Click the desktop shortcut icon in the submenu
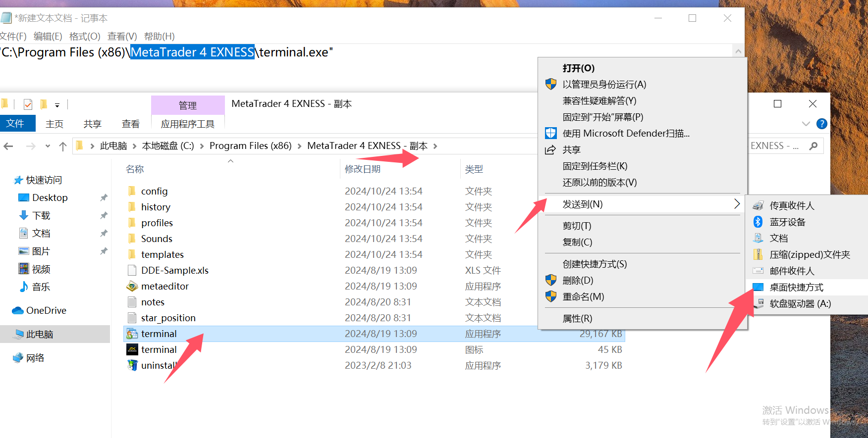The height and width of the screenshot is (438, 868). [x=758, y=287]
